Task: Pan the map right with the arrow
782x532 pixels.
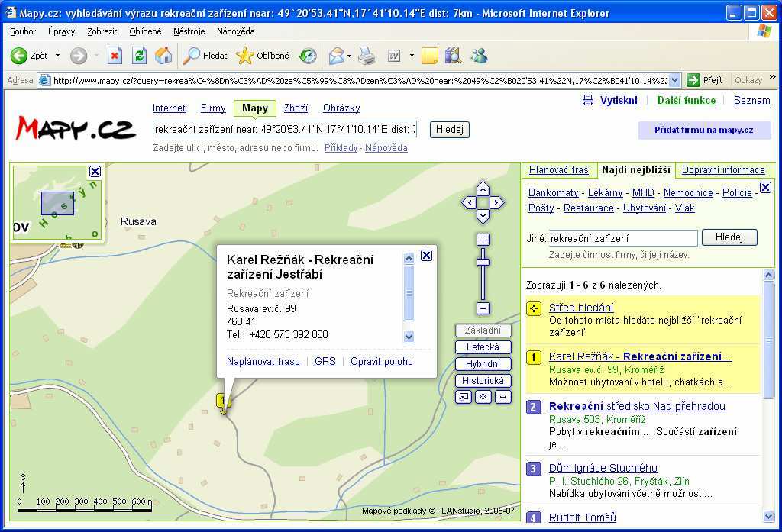Action: pyautogui.click(x=496, y=203)
